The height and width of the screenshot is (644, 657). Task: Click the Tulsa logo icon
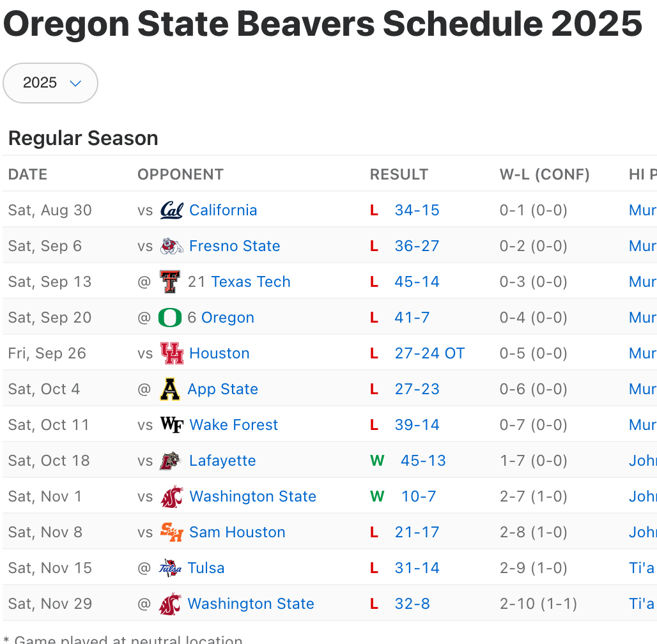tap(169, 568)
